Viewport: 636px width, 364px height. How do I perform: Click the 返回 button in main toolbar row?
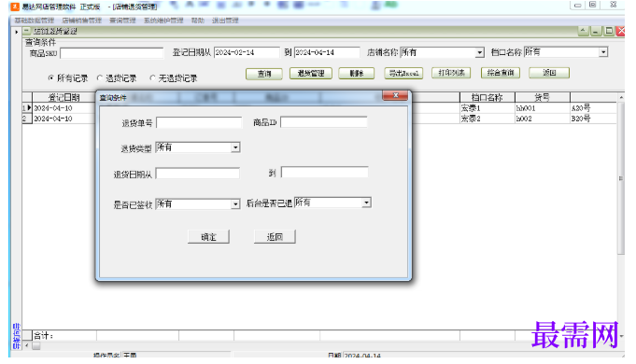pyautogui.click(x=549, y=73)
